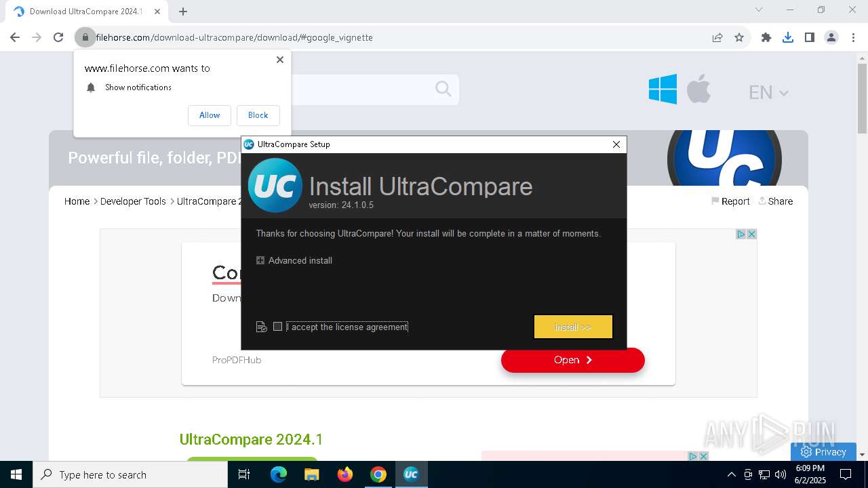The width and height of the screenshot is (868, 488).
Task: Click the ProPDFHub ad text
Action: (237, 360)
